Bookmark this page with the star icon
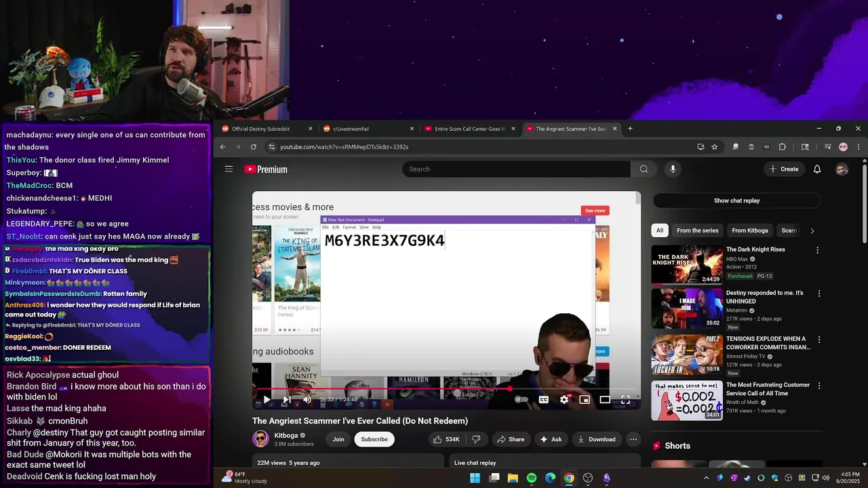This screenshot has width=868, height=488. pos(714,146)
